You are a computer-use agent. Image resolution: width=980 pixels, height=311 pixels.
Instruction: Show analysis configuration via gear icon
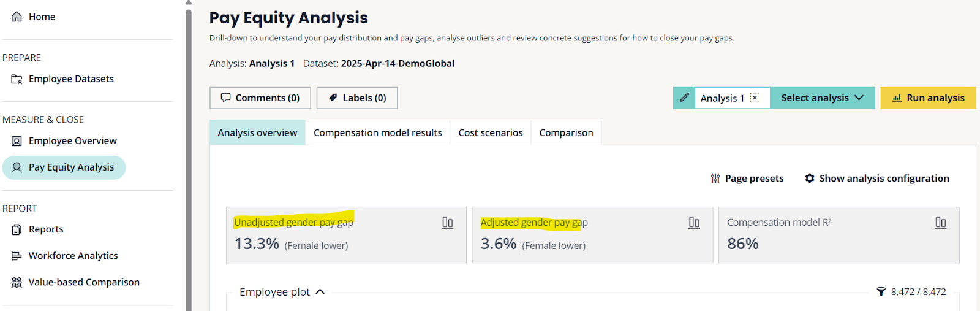pyautogui.click(x=810, y=179)
